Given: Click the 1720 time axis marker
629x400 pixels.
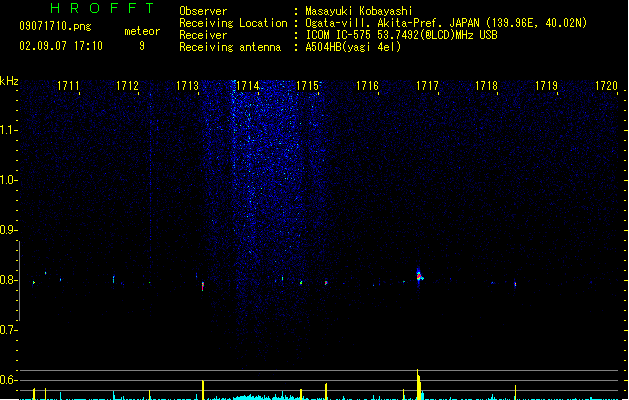Looking at the screenshot, I should (x=606, y=86).
